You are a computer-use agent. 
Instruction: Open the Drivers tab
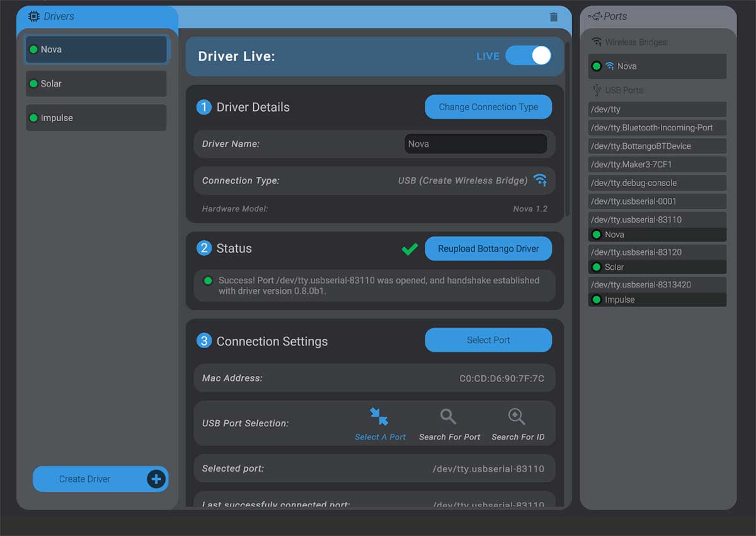pyautogui.click(x=97, y=17)
